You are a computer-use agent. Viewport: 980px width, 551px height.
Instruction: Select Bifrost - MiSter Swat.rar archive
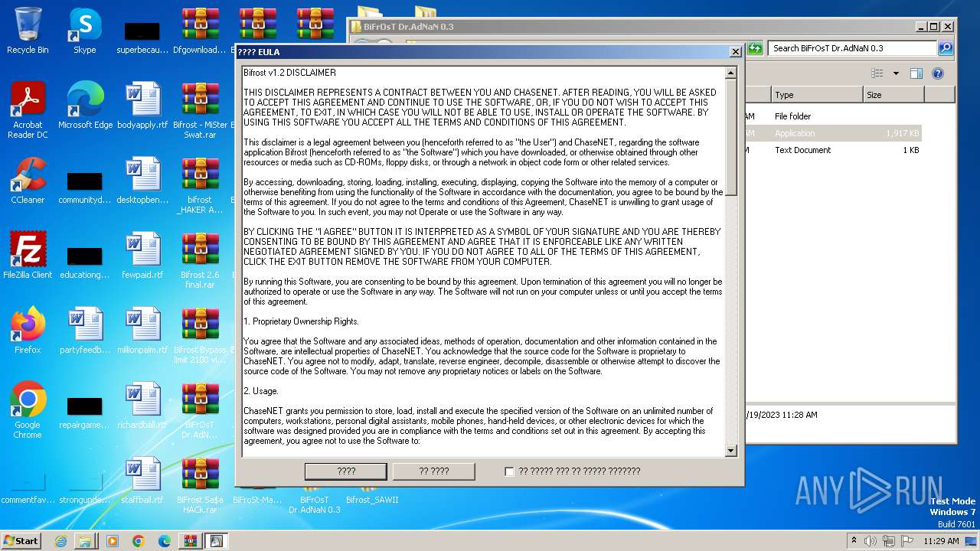(200, 110)
